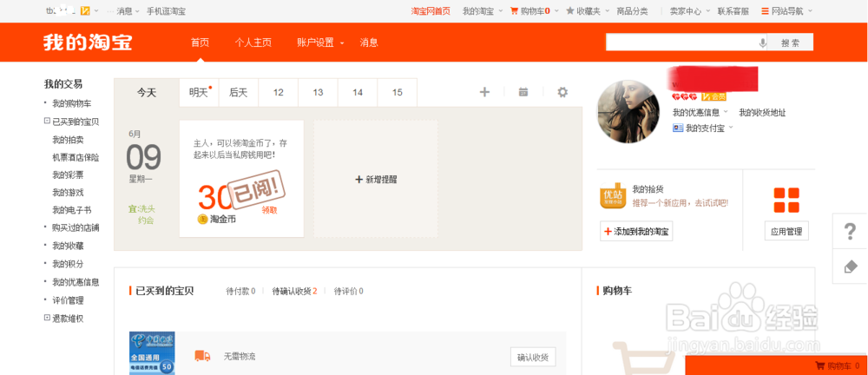The height and width of the screenshot is (375, 868).
Task: Collapse the 已买到的宝贝 tree node
Action: coord(47,121)
